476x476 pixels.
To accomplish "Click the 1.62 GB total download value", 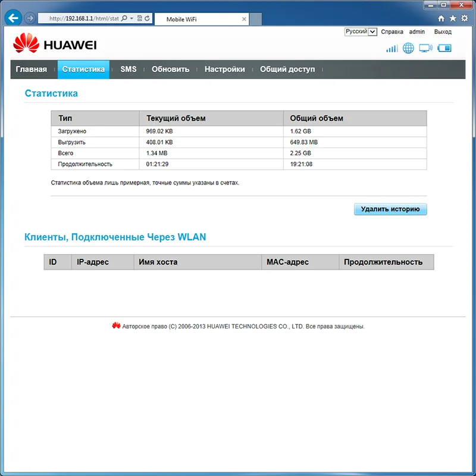I will pyautogui.click(x=300, y=131).
